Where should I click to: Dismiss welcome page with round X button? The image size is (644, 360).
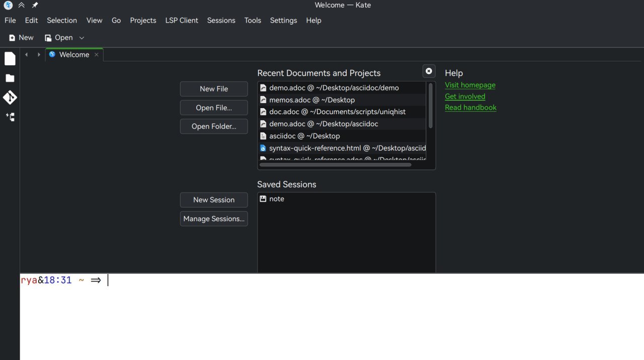click(x=429, y=71)
